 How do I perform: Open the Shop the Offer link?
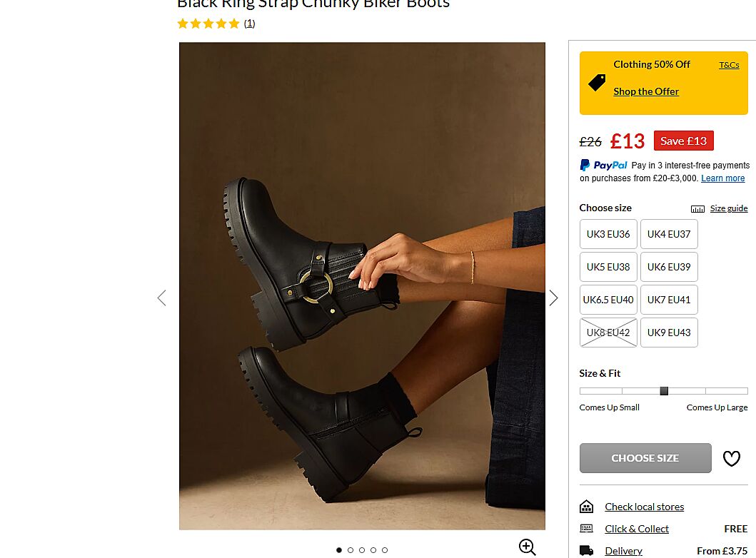point(646,91)
